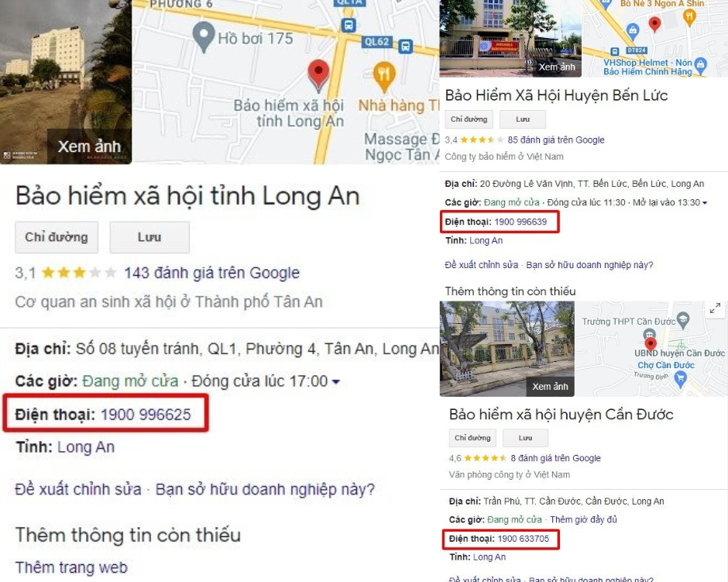Open Xem ảnh thumbnail for Long An office
This screenshot has height=582, width=728.
[x=89, y=146]
